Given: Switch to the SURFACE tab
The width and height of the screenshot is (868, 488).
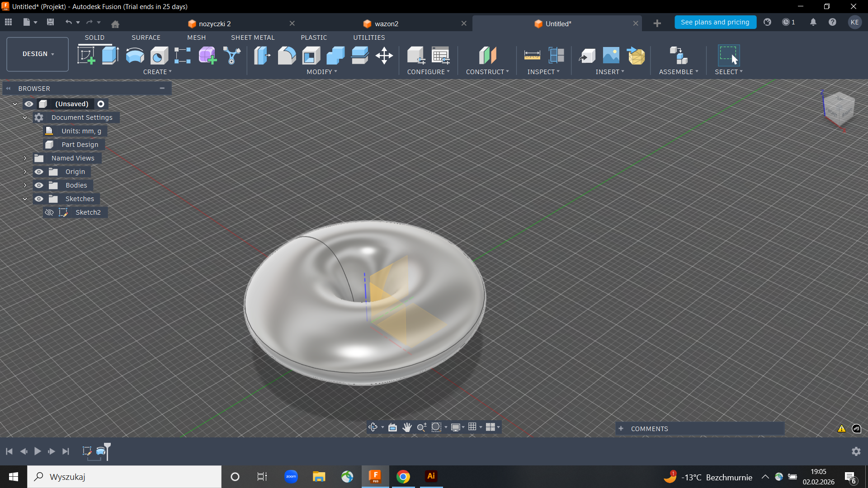Looking at the screenshot, I should coord(146,38).
